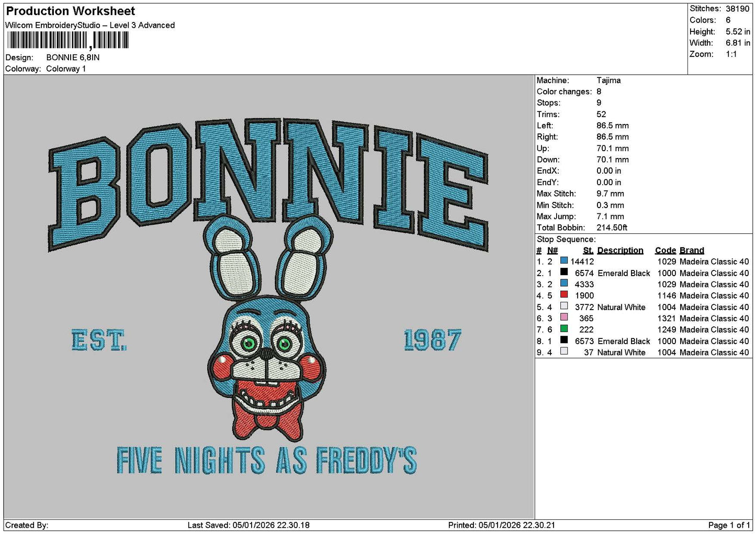
Task: Click stitch count 365 in stop row 6
Action: coord(586,319)
